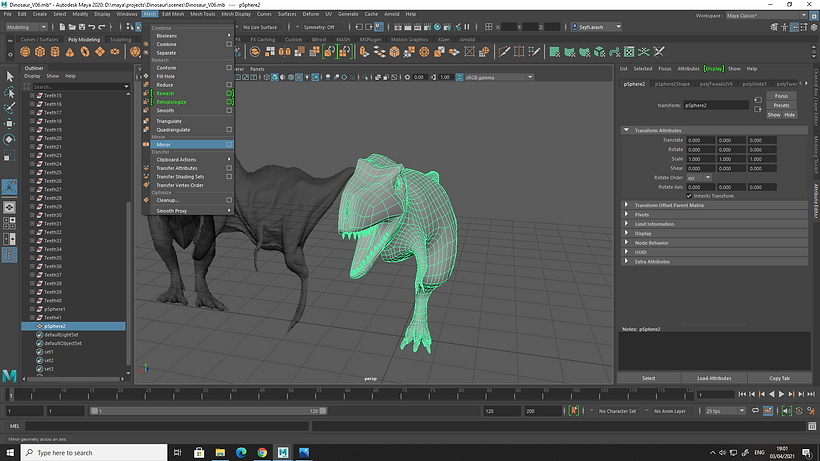Create a polygon cylinder from the shelf
820x461 pixels.
pyautogui.click(x=55, y=52)
